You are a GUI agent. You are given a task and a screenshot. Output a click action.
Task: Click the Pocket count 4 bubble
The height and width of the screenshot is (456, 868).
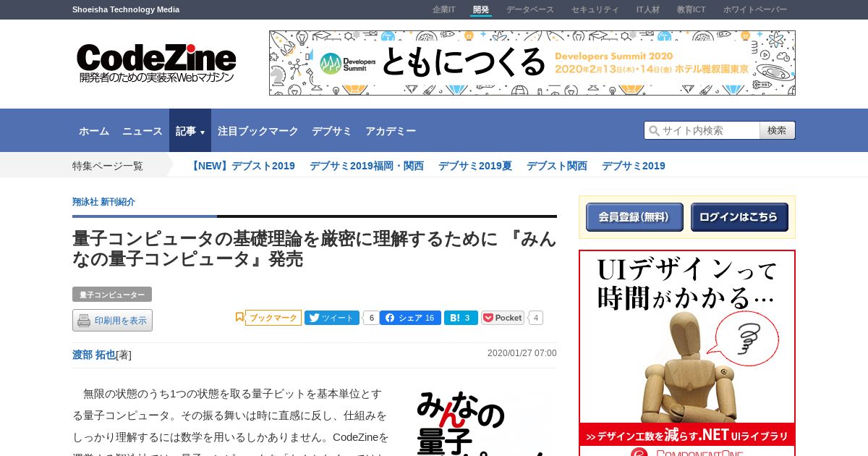click(x=535, y=318)
